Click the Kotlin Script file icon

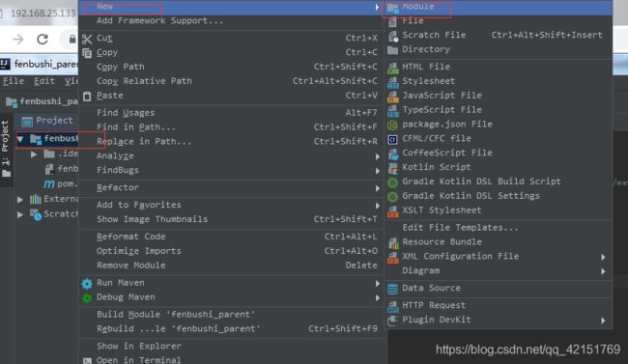point(393,167)
